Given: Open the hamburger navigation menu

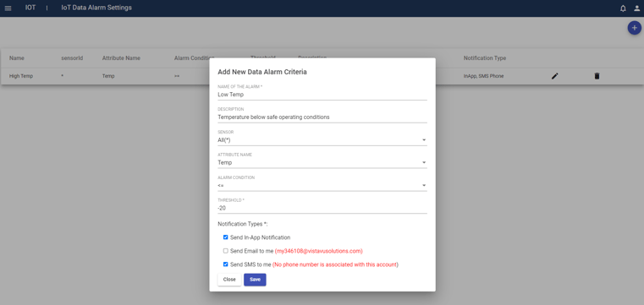Looking at the screenshot, I should tap(8, 8).
